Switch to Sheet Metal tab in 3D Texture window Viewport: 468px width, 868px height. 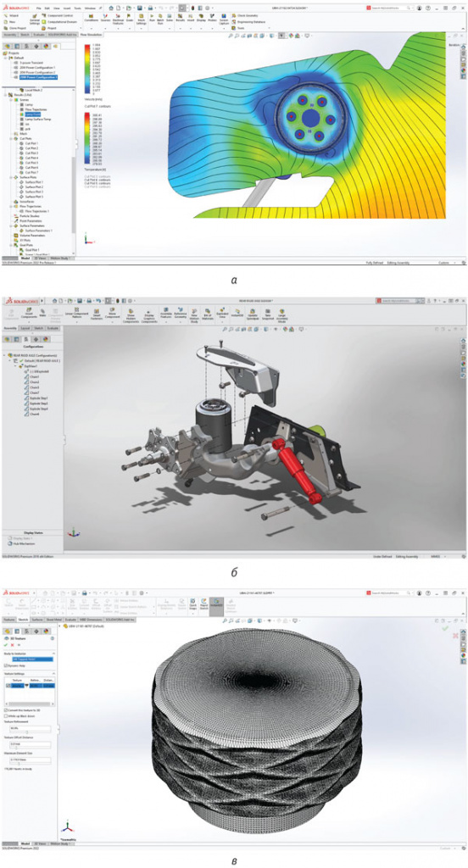(53, 620)
